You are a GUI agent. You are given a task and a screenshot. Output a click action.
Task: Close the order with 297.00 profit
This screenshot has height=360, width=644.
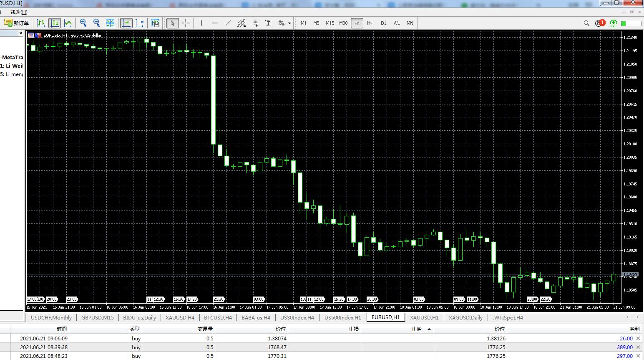pos(638,356)
